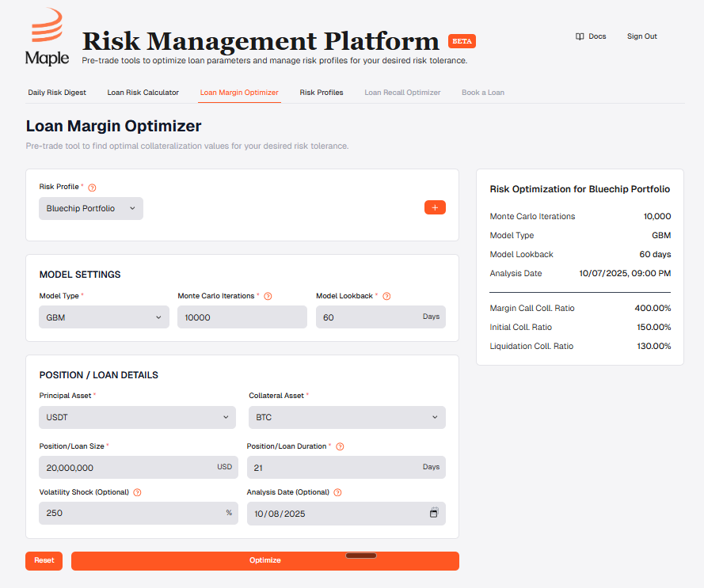Open the Principal Asset USDT dropdown
The height and width of the screenshot is (588, 704).
point(138,417)
